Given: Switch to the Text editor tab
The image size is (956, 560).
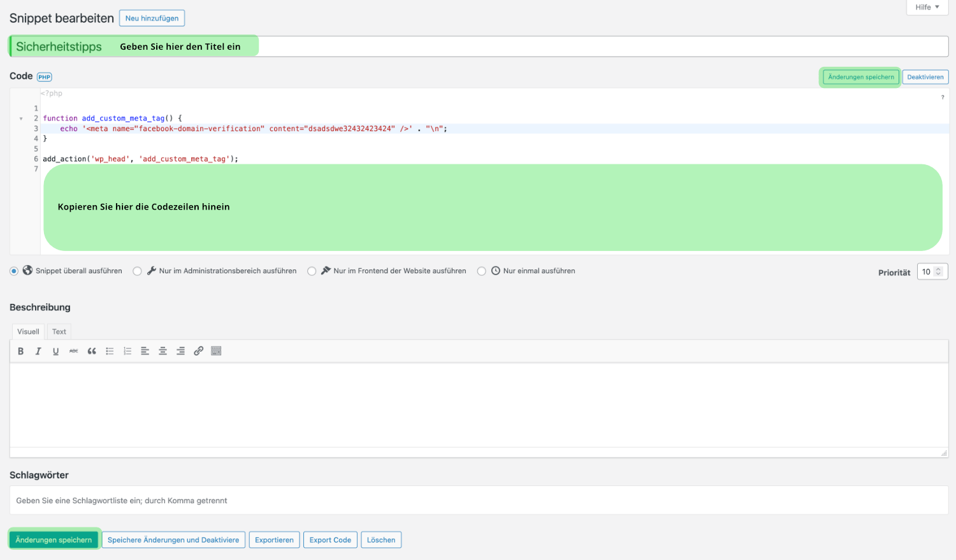Looking at the screenshot, I should [59, 331].
